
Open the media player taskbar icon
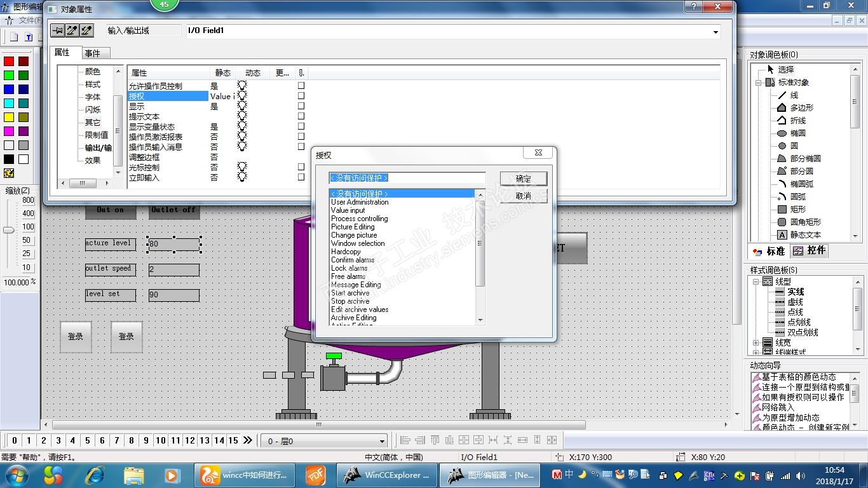coord(172,475)
